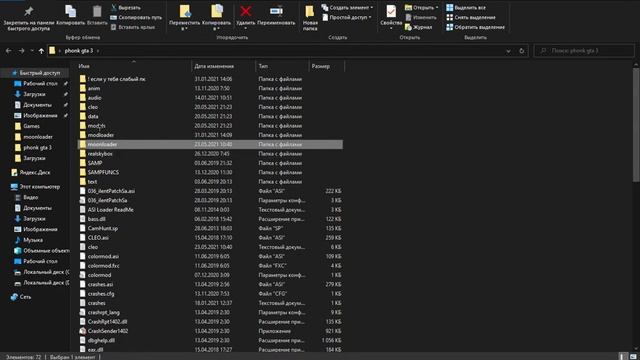Open Games folder in sidebar
Image resolution: width=640 pixels, height=360 pixels.
coord(27,126)
